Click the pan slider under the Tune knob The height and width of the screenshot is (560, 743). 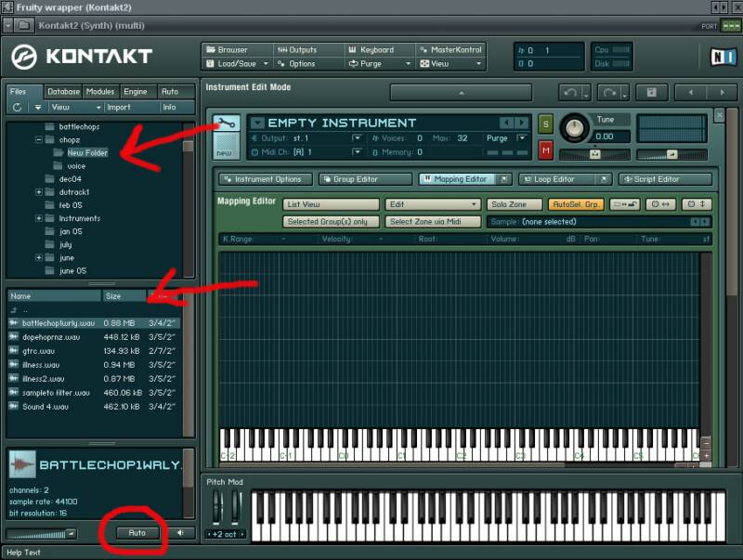[x=594, y=154]
